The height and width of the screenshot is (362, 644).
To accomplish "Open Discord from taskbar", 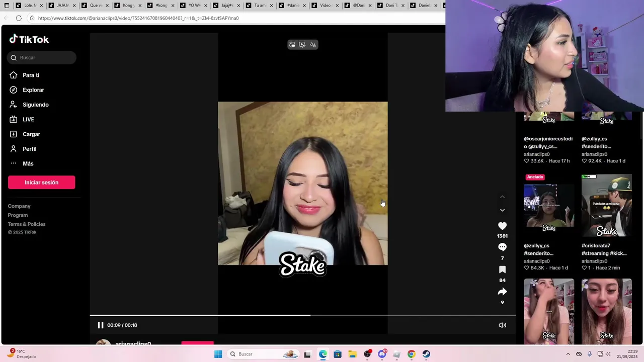I will coord(382,354).
